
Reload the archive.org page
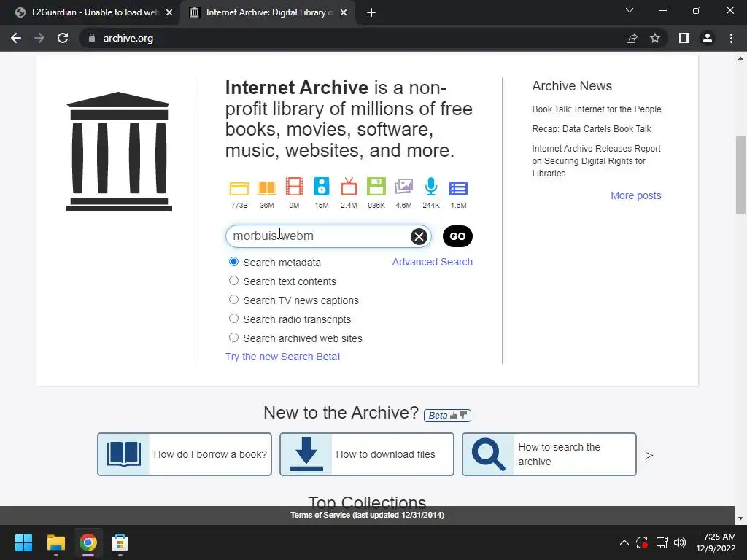tap(63, 38)
